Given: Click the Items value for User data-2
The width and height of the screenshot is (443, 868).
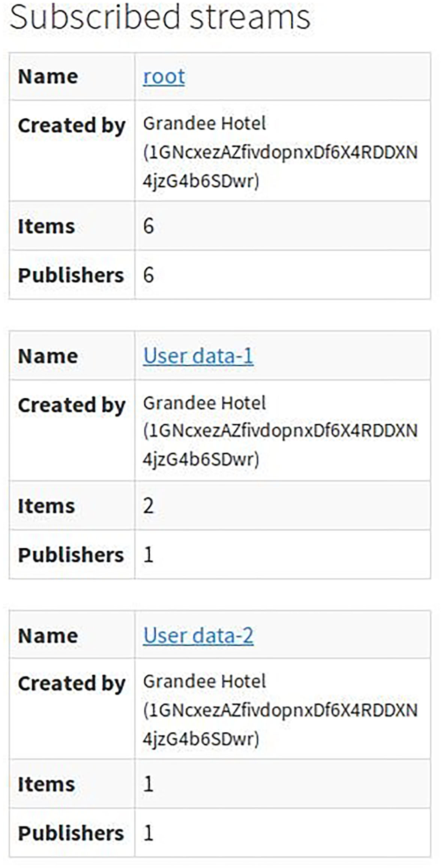Looking at the screenshot, I should (149, 784).
